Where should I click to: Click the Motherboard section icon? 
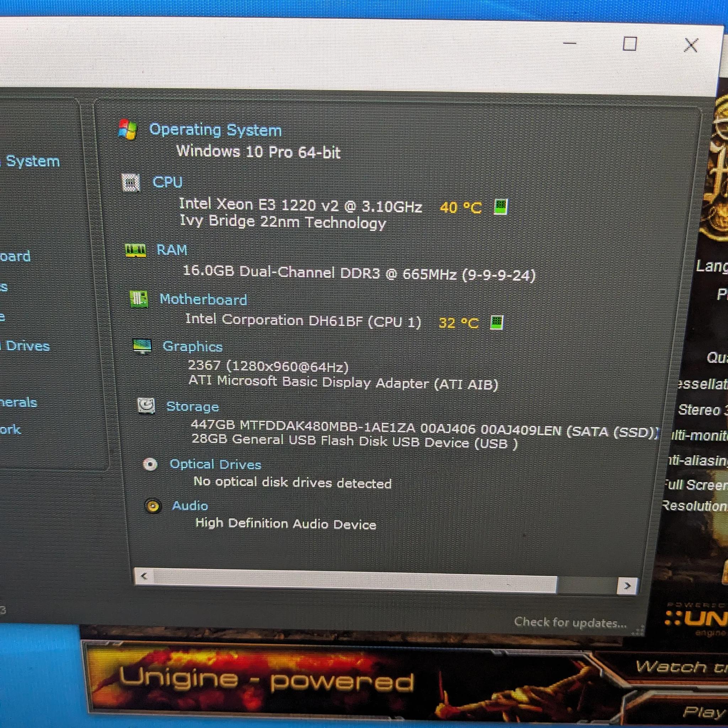tap(139, 299)
